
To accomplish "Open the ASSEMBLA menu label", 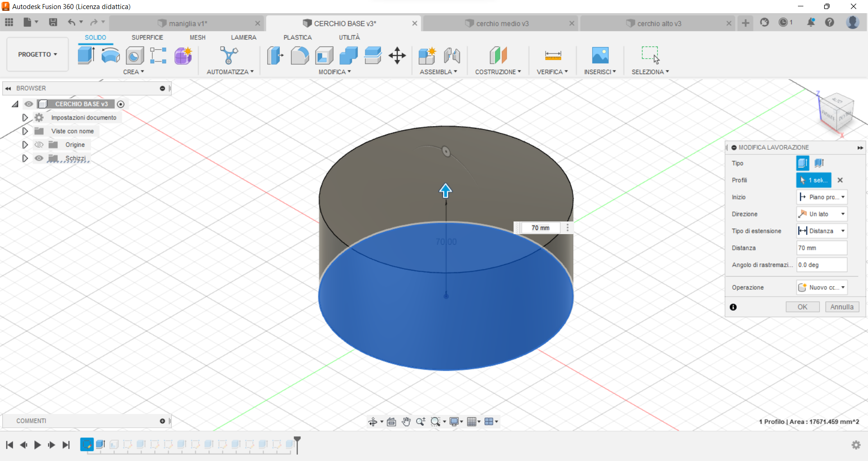I will click(439, 72).
